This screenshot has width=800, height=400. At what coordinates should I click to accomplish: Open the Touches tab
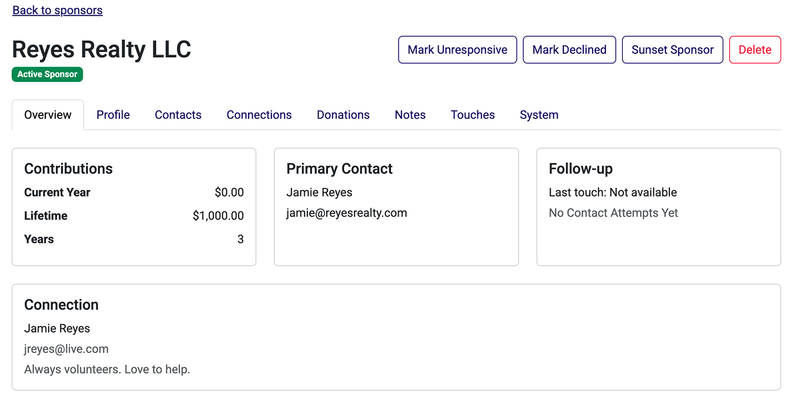(x=473, y=115)
